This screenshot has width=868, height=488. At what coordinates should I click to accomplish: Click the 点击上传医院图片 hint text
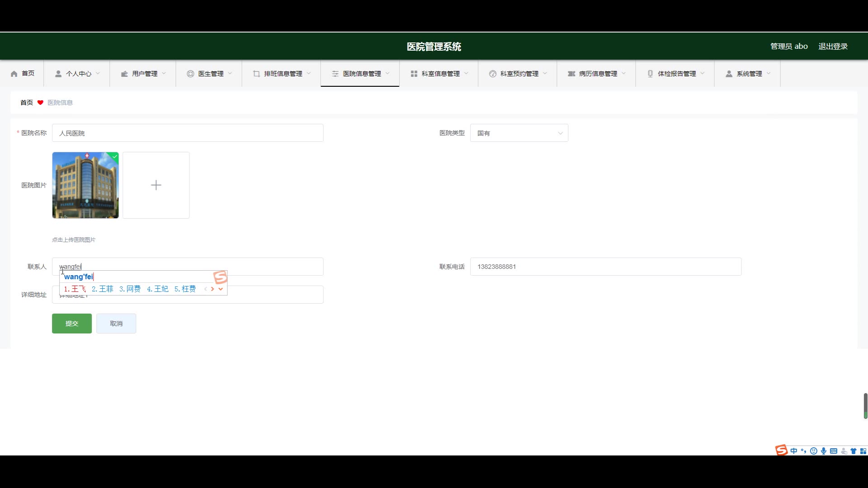click(x=74, y=240)
